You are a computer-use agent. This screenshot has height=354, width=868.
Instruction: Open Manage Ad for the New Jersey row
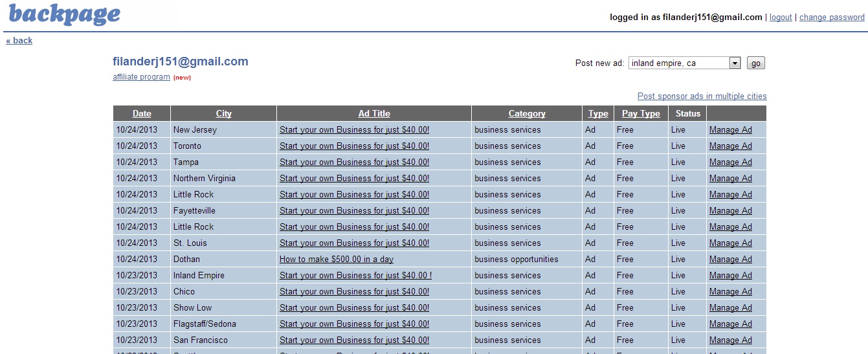tap(730, 129)
